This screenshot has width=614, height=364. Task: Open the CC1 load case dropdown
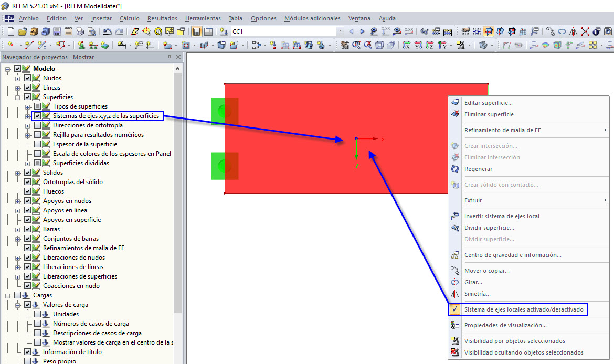pyautogui.click(x=340, y=31)
